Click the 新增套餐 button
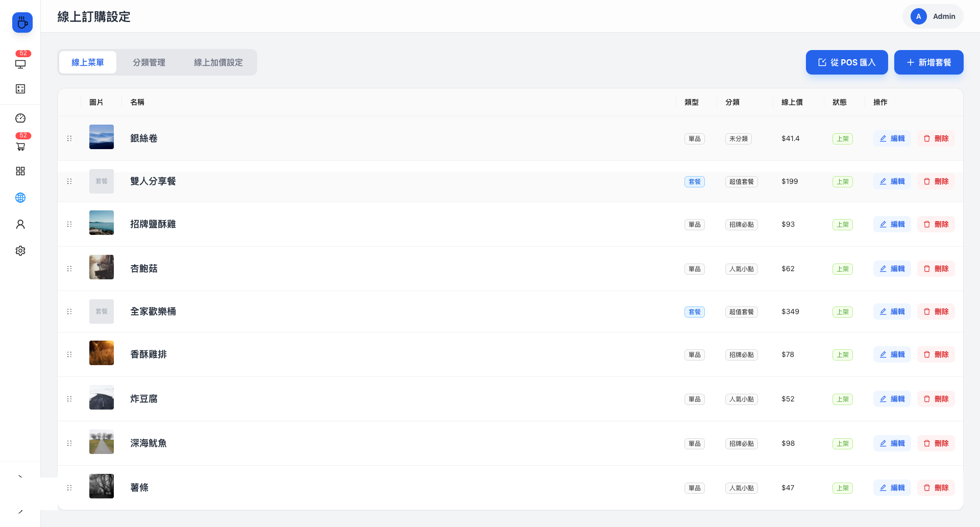 pos(928,62)
